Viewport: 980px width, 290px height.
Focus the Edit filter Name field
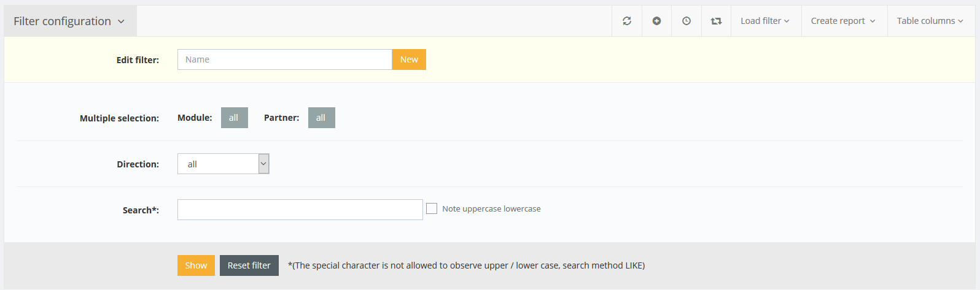(284, 59)
